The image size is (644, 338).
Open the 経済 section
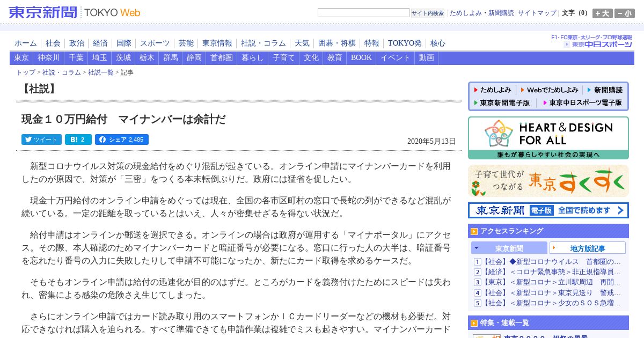(x=100, y=43)
